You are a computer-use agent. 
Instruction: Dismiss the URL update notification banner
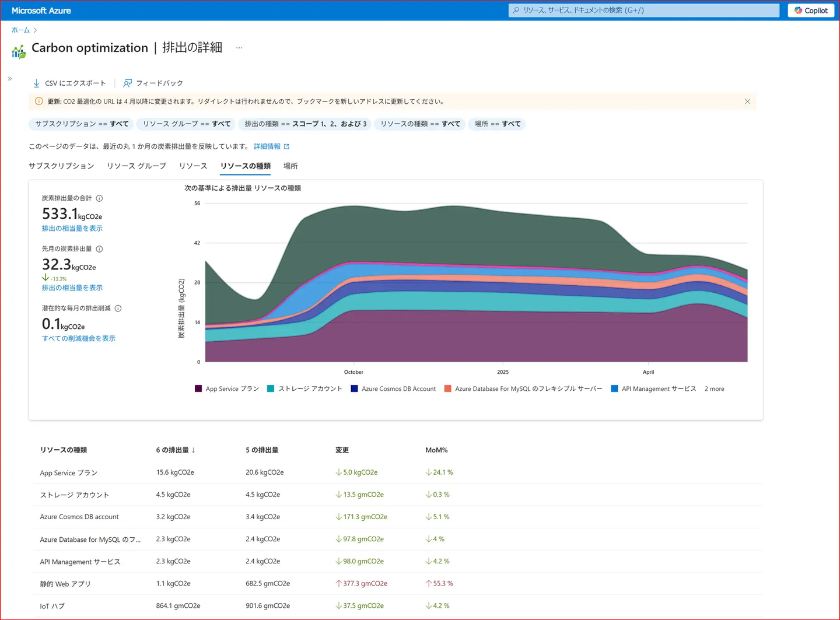pos(747,101)
